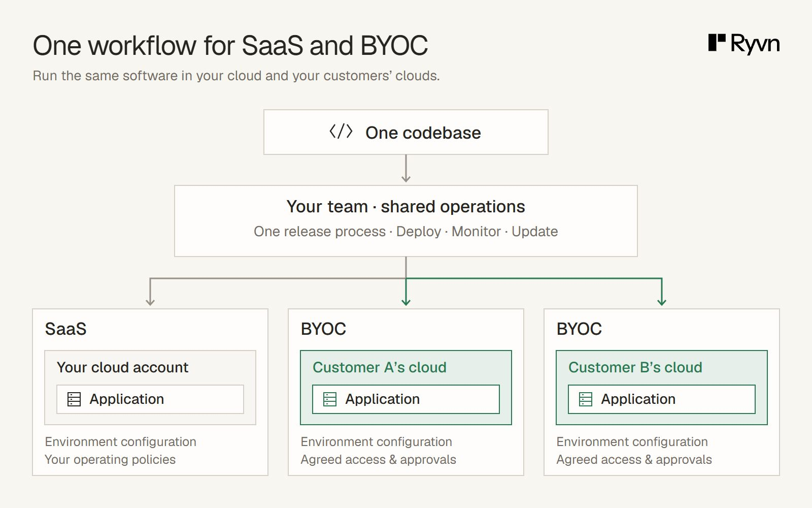Click 'Agreed access & approvals' under Customer A's cloud
The width and height of the screenshot is (812, 508).
(379, 460)
